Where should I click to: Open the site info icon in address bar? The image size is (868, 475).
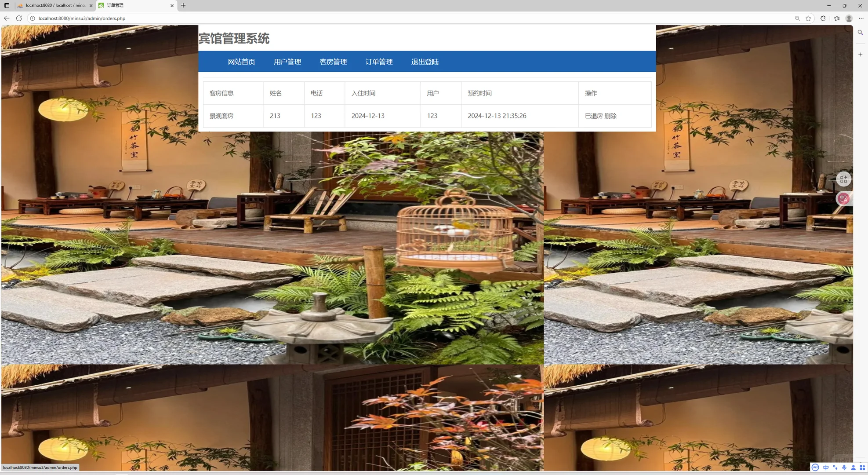click(x=32, y=18)
